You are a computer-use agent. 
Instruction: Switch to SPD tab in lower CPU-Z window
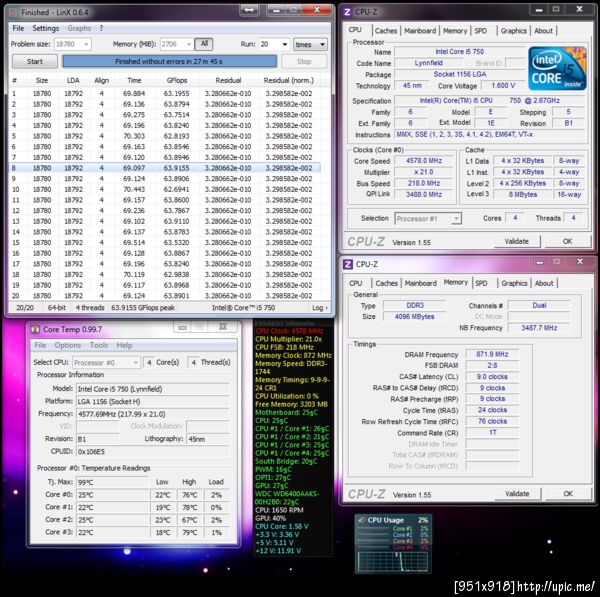tap(481, 283)
